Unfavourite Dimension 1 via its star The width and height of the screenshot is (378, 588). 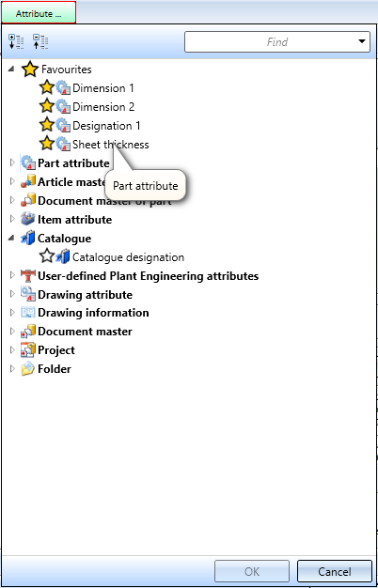click(x=47, y=87)
